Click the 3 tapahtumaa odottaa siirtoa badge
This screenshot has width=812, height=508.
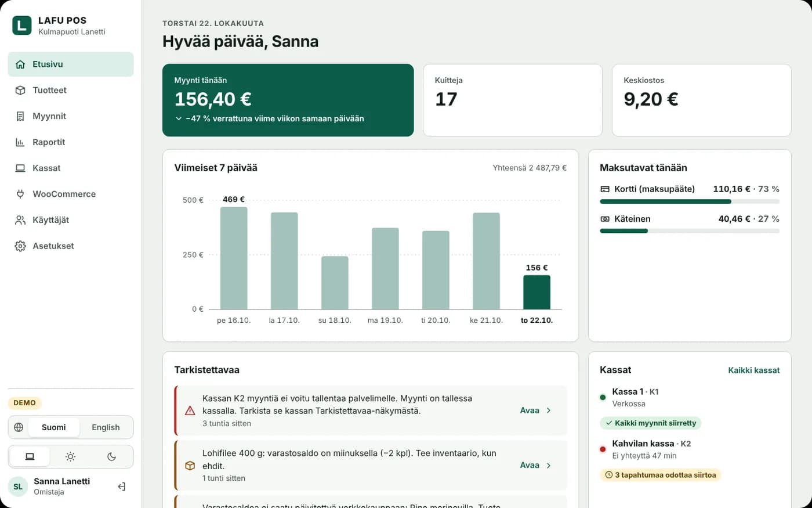660,475
